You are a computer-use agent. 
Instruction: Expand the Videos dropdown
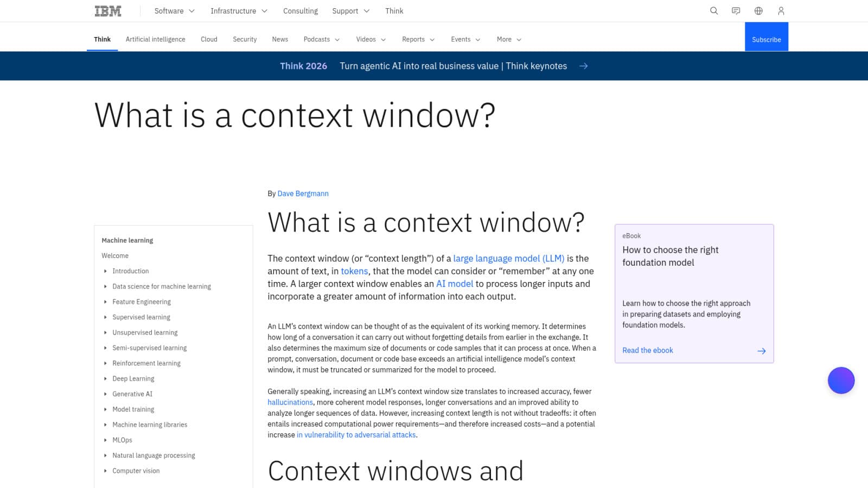371,40
